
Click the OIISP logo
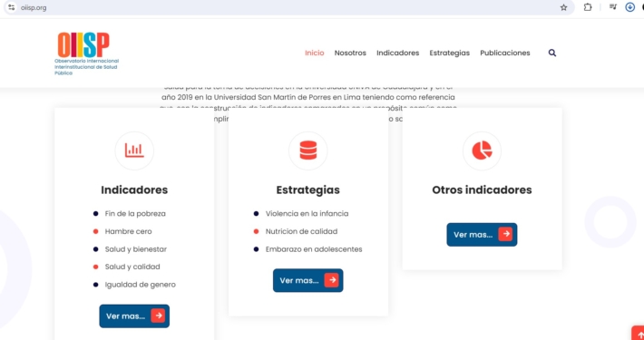[83, 44]
